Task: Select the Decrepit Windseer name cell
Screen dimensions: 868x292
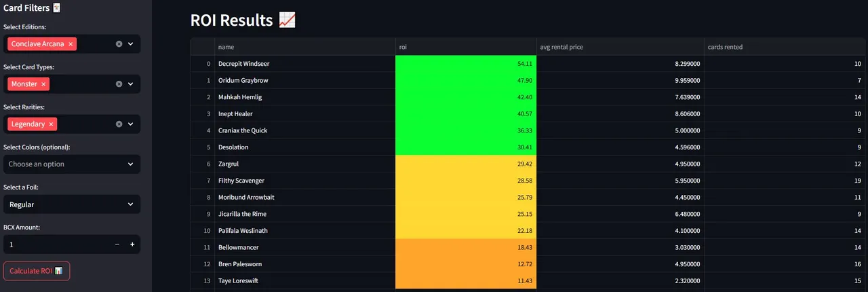Action: (x=305, y=64)
